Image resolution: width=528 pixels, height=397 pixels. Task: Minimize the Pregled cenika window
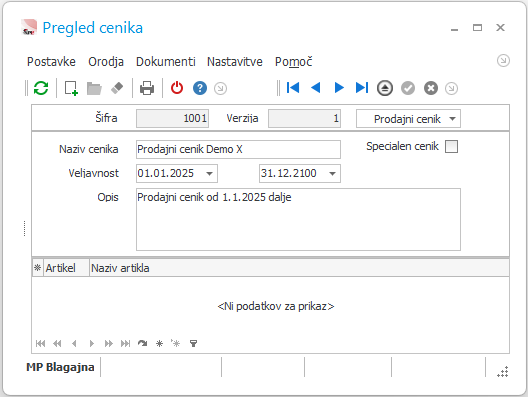point(454,30)
